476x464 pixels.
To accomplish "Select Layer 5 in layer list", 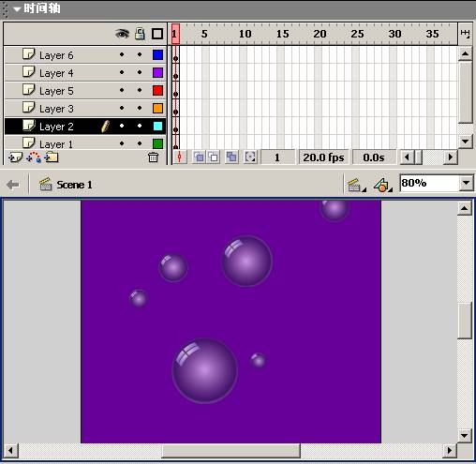I will 85,91.
